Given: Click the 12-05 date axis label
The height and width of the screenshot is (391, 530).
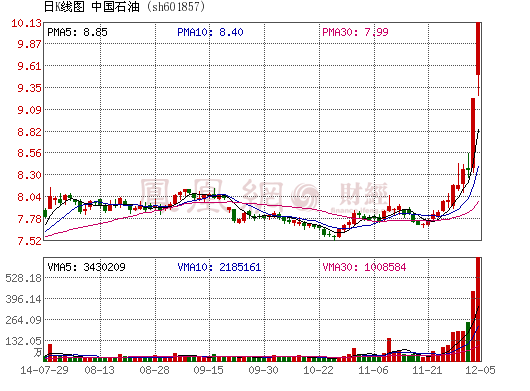Looking at the screenshot, I should 480,370.
